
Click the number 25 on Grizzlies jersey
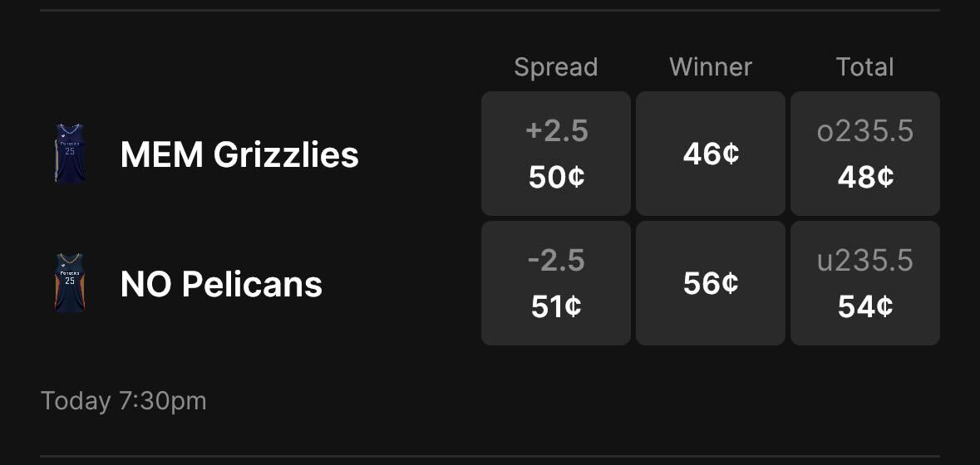pyautogui.click(x=70, y=151)
